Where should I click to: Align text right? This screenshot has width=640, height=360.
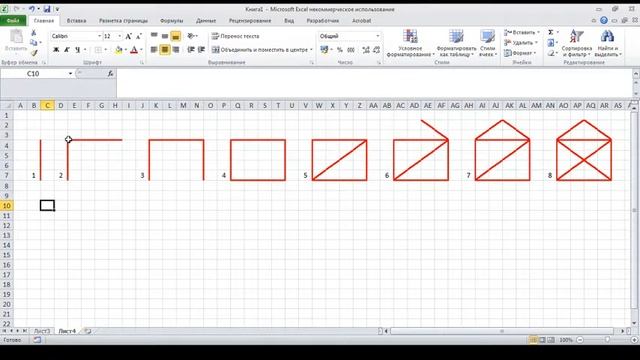click(176, 50)
